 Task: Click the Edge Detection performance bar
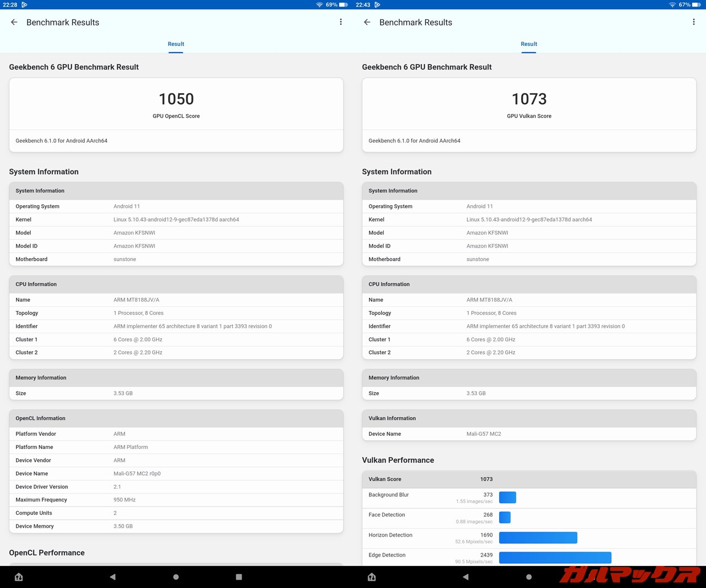555,558
